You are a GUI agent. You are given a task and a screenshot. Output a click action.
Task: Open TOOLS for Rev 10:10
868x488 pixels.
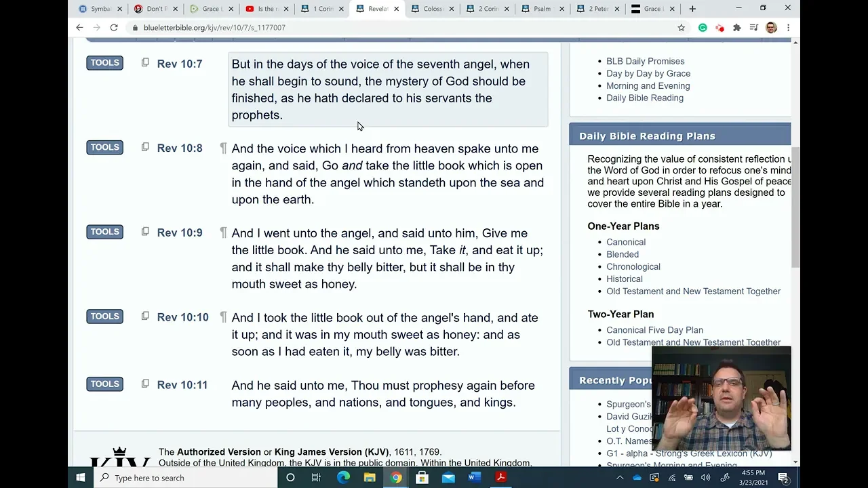click(x=104, y=317)
